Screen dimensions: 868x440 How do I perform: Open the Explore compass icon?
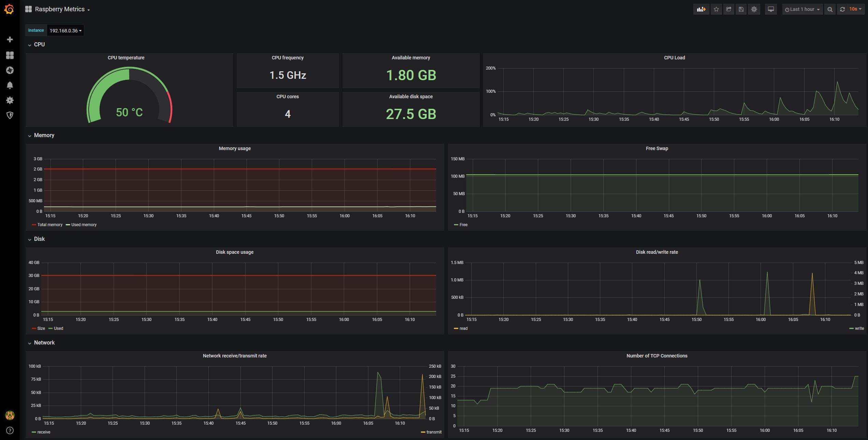pos(10,70)
